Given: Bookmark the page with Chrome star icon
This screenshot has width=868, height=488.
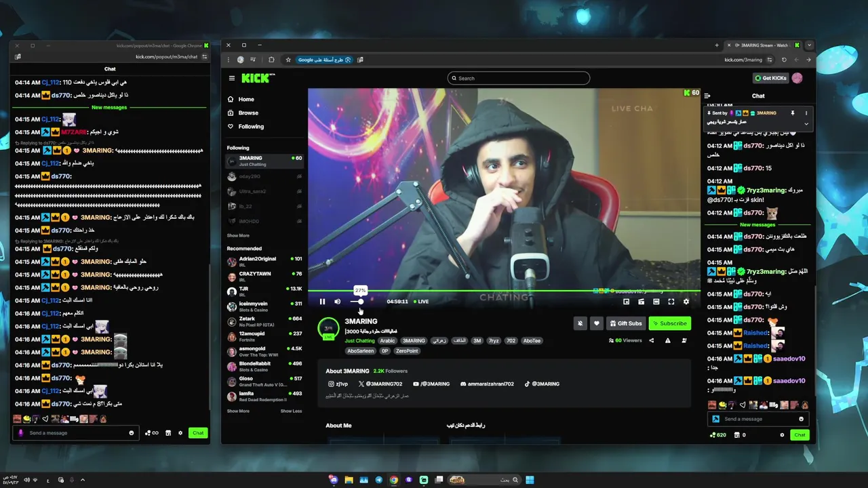Looking at the screenshot, I should [288, 60].
